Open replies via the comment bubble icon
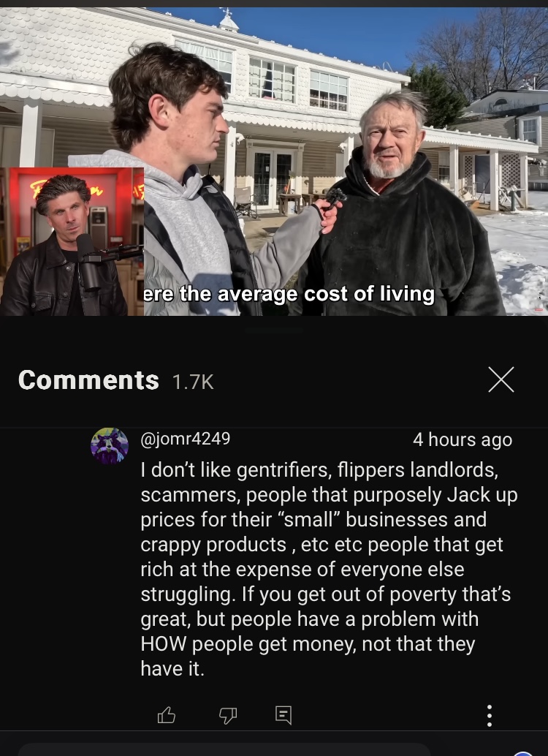Screen dimensions: 548x756 coord(283,715)
